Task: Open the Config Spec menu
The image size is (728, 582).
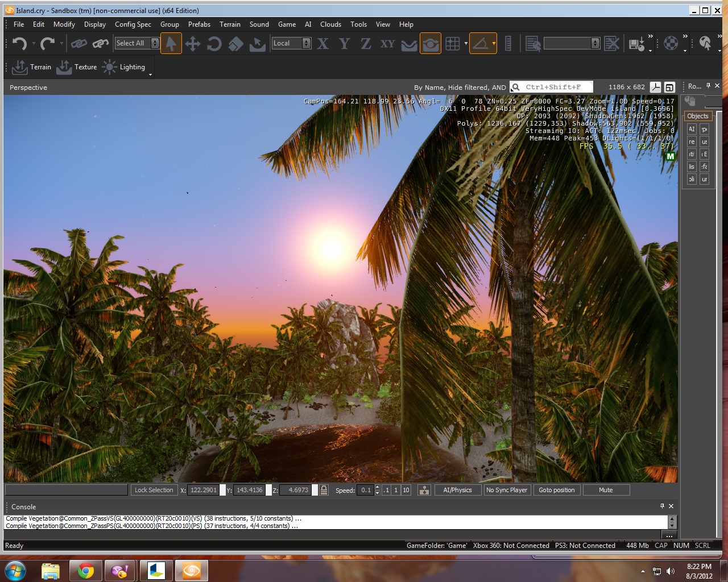Action: [x=133, y=24]
